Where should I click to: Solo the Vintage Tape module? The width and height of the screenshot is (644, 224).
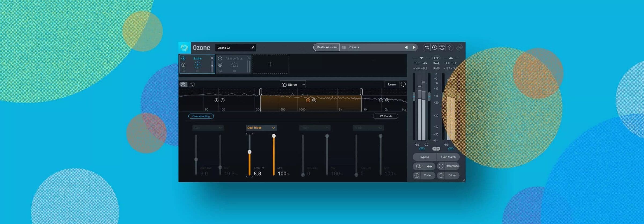[220, 65]
